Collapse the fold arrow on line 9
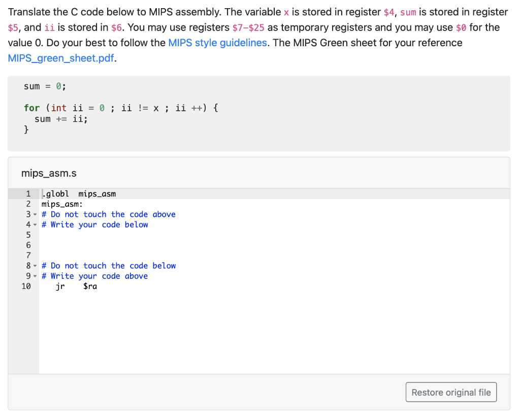This screenshot has height=420, width=520. click(x=35, y=276)
